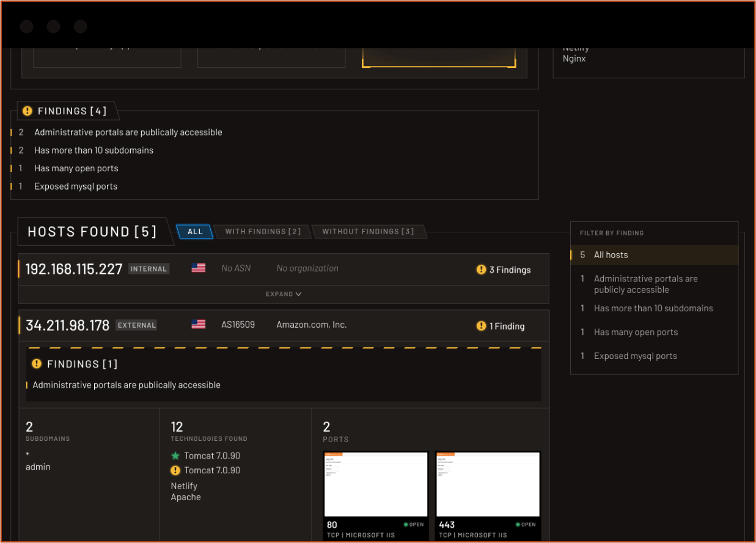Switch to Without Findings tab
Viewport: 756px width, 543px height.
[368, 232]
